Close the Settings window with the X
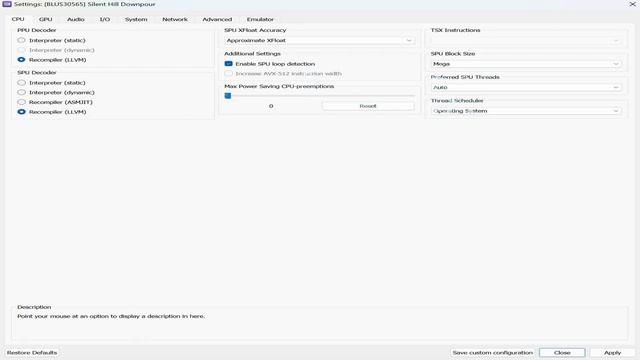The width and height of the screenshot is (640, 360). (632, 4)
